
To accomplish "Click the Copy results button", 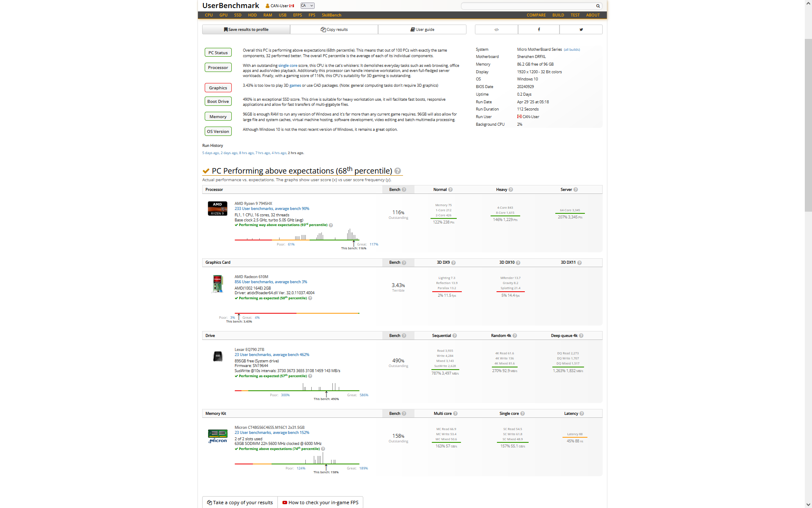I will click(334, 30).
